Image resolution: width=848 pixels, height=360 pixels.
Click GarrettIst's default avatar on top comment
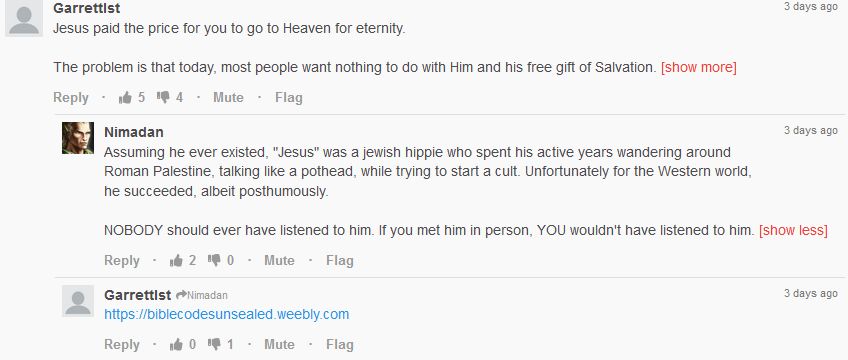[x=24, y=18]
